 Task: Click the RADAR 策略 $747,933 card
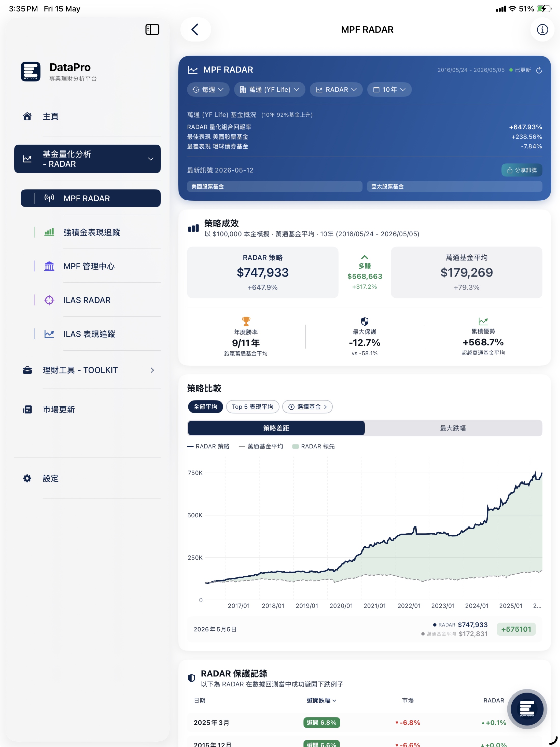tap(263, 272)
